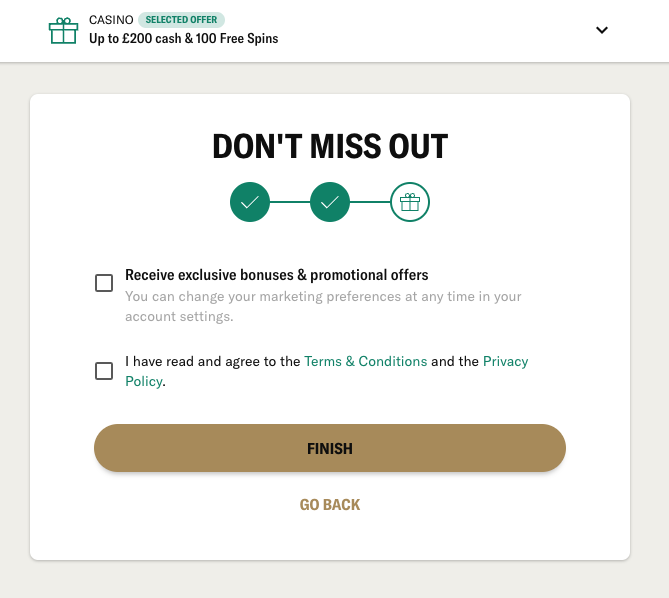The height and width of the screenshot is (598, 669).
Task: Tick the exclusive bonuses offers checkbox
Action: pyautogui.click(x=104, y=283)
